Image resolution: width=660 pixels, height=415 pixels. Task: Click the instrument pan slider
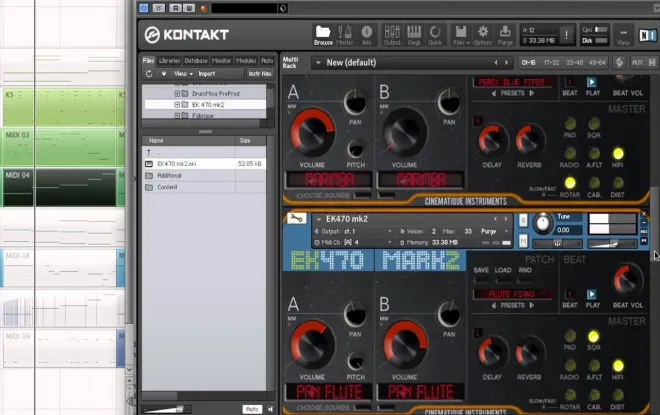[x=558, y=243]
